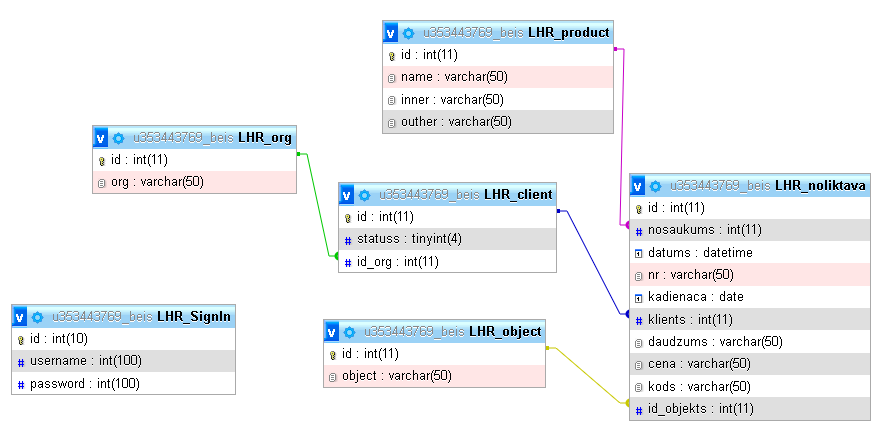Viewport: 886px width, 443px height.
Task: Collapse the LHR_org table using the v button
Action: point(101,138)
